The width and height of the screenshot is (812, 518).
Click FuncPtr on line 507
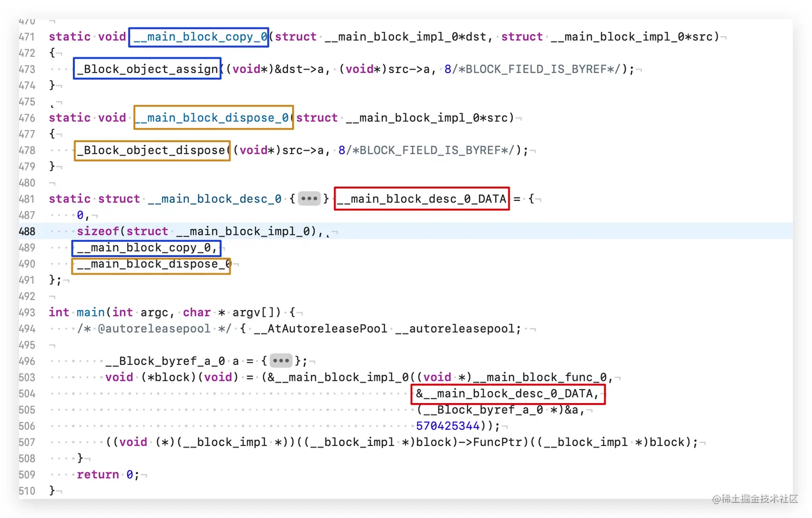497,442
